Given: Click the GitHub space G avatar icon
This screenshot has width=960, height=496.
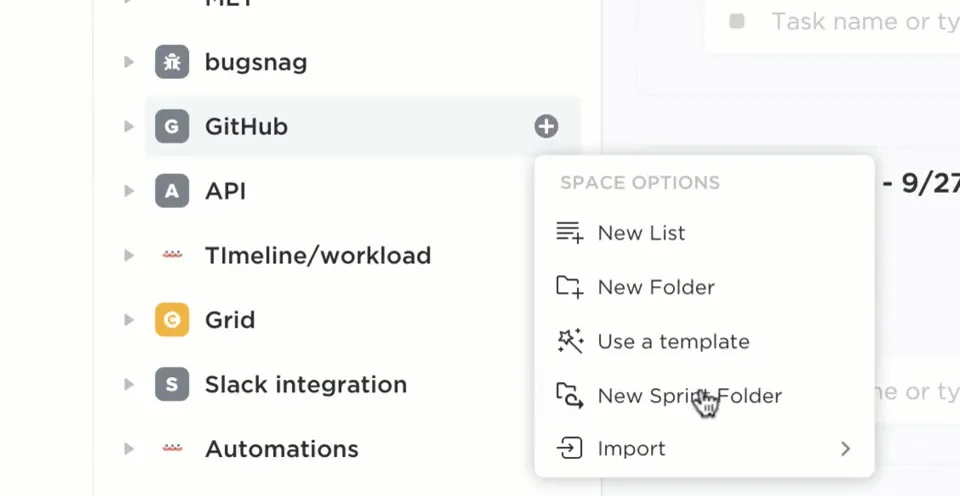Looking at the screenshot, I should tap(172, 126).
